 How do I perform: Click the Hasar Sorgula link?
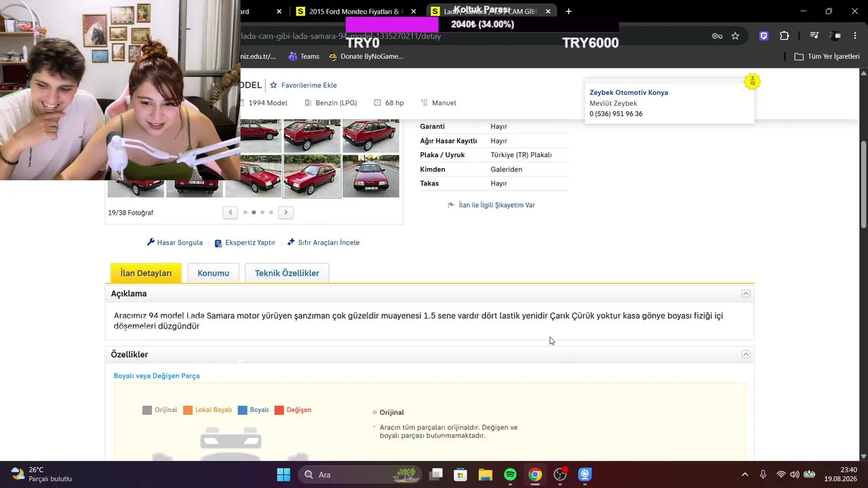pyautogui.click(x=180, y=243)
